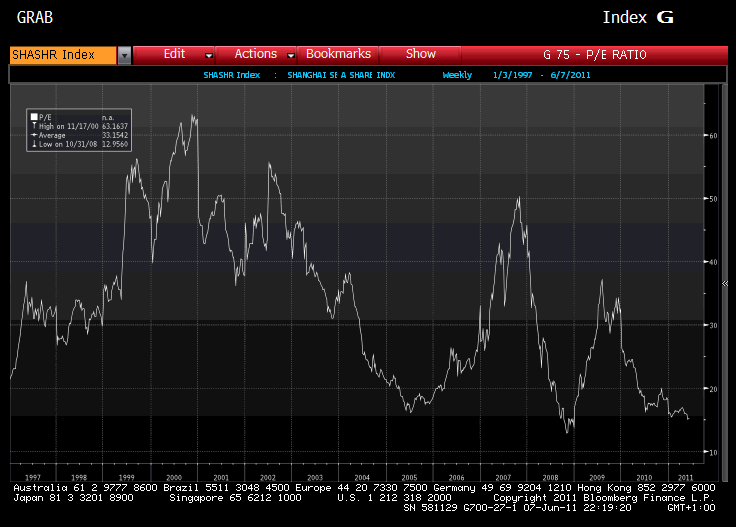The image size is (736, 527).
Task: Open the Actions menu
Action: point(255,54)
